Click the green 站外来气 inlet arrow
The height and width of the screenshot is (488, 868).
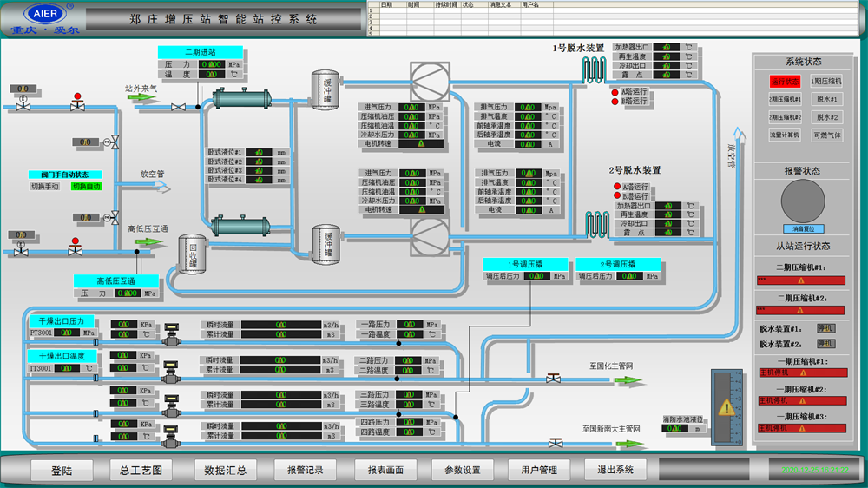[142, 97]
